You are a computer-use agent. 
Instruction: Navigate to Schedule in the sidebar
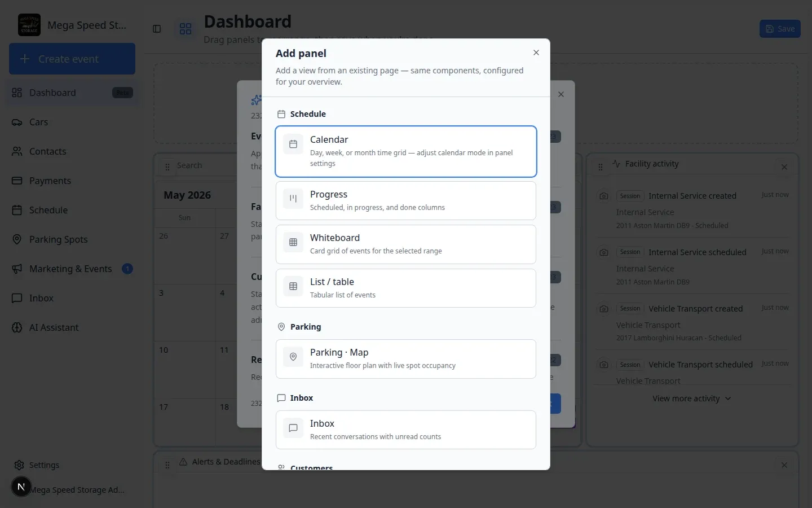coord(72,210)
